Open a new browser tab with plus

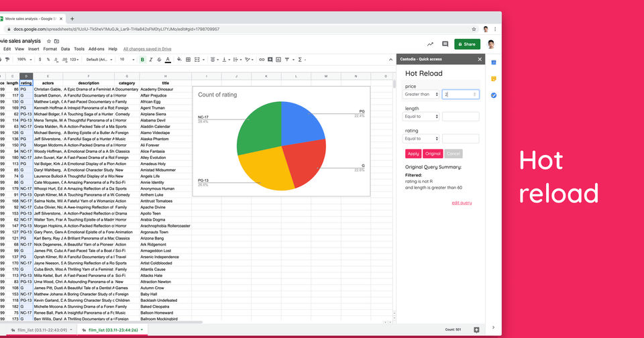coord(72,19)
